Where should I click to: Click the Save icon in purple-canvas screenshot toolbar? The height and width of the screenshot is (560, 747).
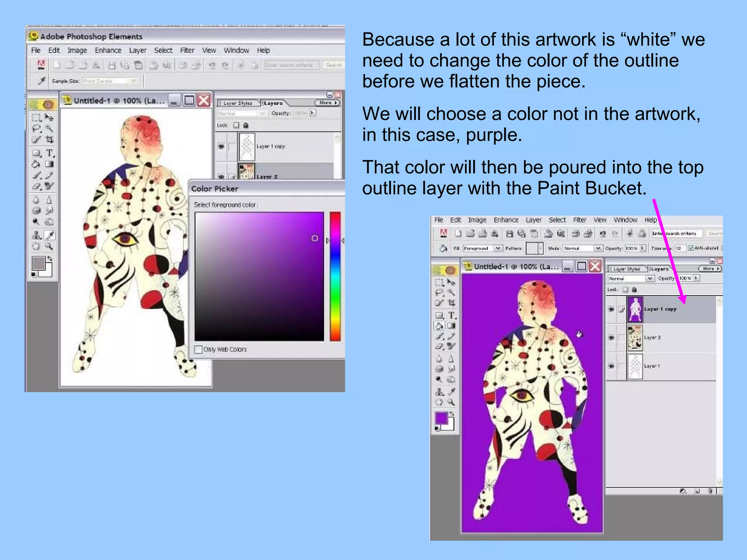pos(510,233)
